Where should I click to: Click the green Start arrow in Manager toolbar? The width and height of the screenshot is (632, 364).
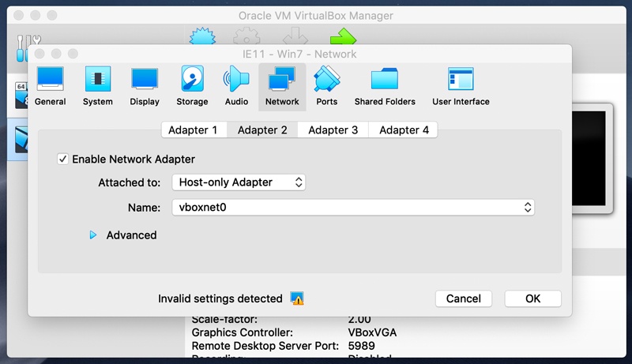343,36
